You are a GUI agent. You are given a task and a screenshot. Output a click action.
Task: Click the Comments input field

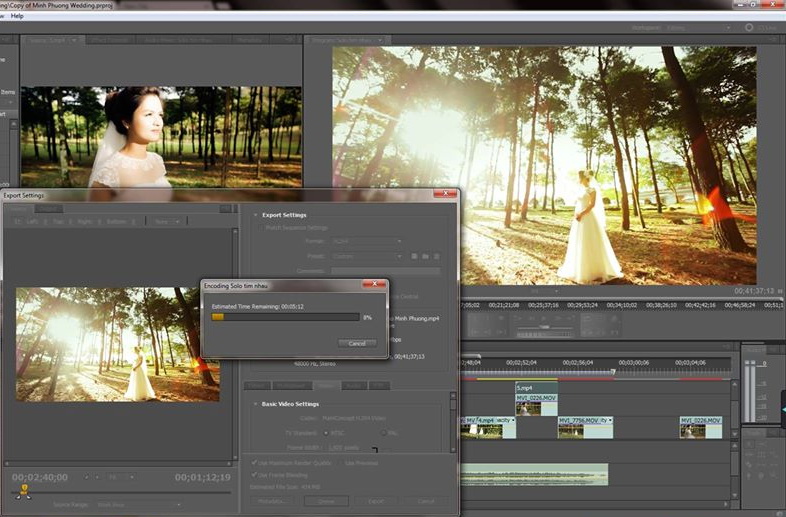point(385,271)
